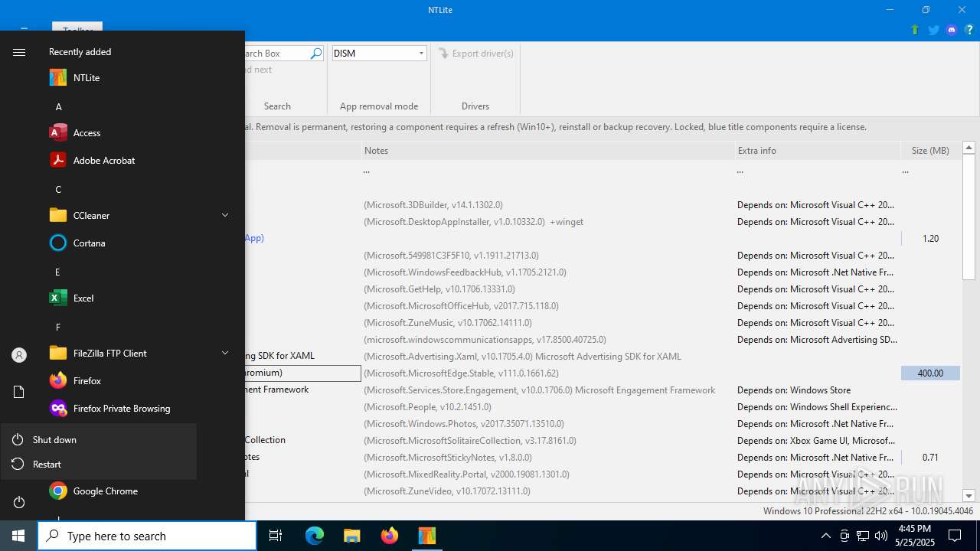Open Task View on the taskbar
The image size is (980, 551).
coord(276,536)
